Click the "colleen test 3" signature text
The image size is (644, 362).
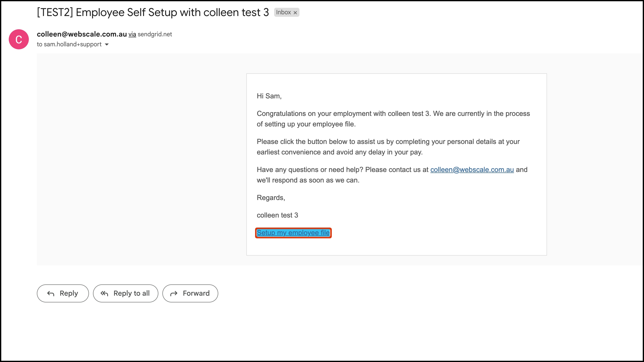pyautogui.click(x=277, y=215)
